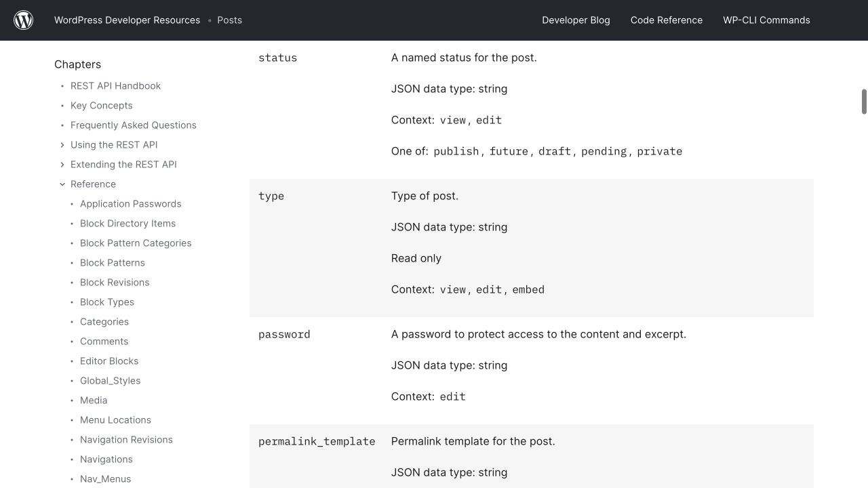Go to Block Directory Items reference
The width and height of the screenshot is (868, 488).
tap(127, 224)
